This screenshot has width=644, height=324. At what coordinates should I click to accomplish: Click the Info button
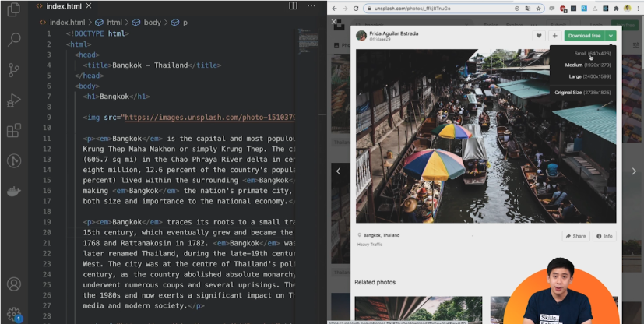coord(604,236)
